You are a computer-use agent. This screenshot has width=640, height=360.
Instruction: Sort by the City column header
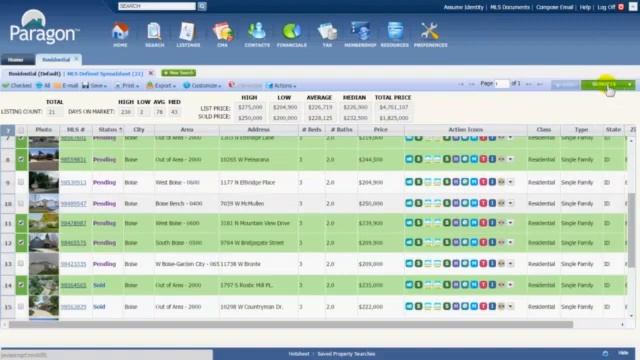(139, 130)
